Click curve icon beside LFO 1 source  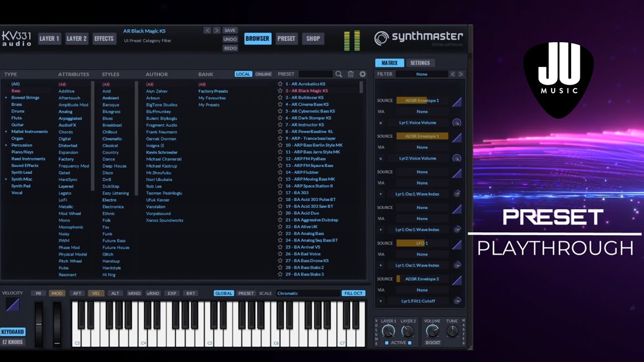pyautogui.click(x=457, y=244)
